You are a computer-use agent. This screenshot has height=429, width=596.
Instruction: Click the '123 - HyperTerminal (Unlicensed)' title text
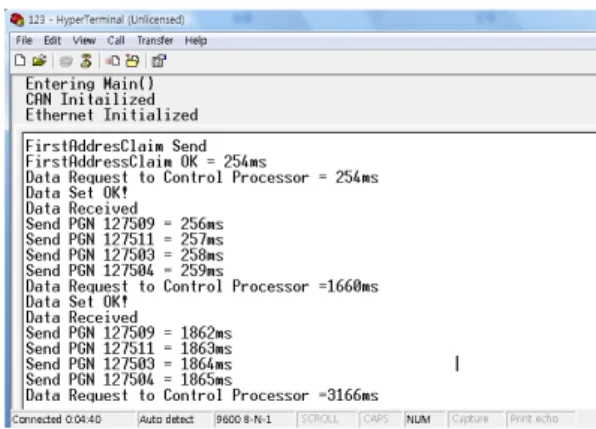pyautogui.click(x=106, y=19)
